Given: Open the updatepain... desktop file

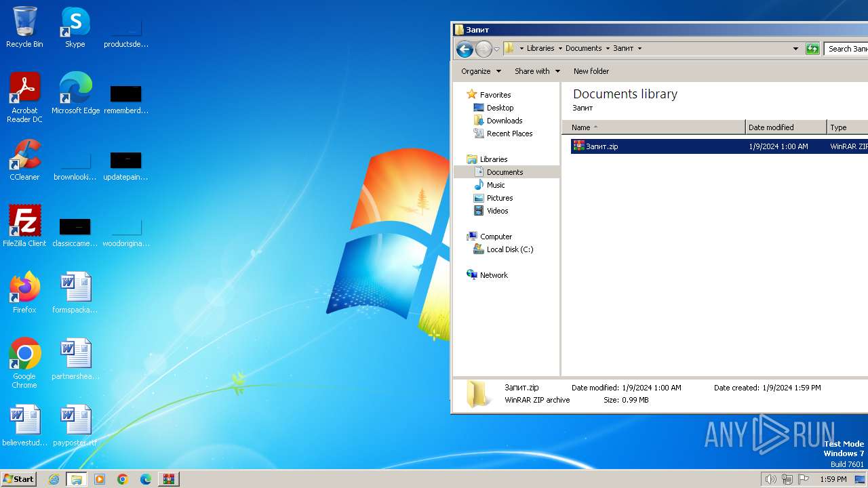Looking at the screenshot, I should 126,165.
